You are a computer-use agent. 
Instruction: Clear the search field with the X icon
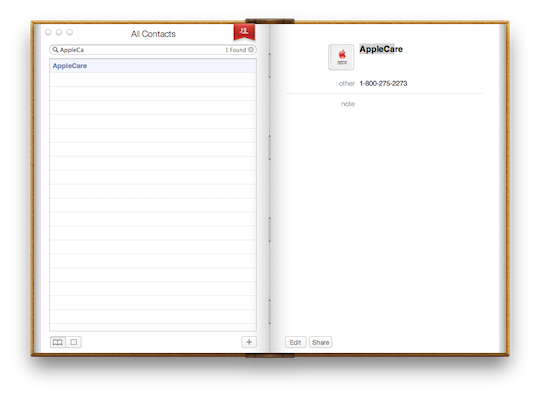(x=251, y=50)
